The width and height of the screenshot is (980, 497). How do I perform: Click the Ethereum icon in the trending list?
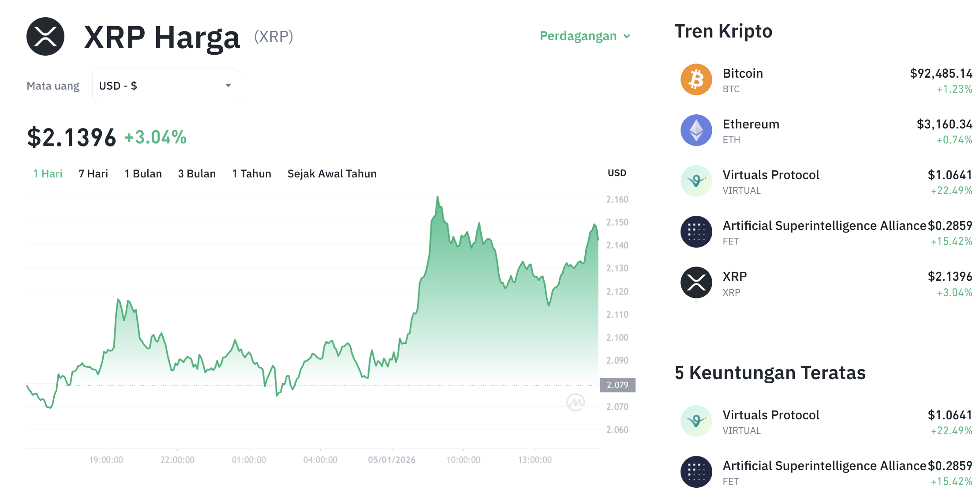tap(696, 130)
